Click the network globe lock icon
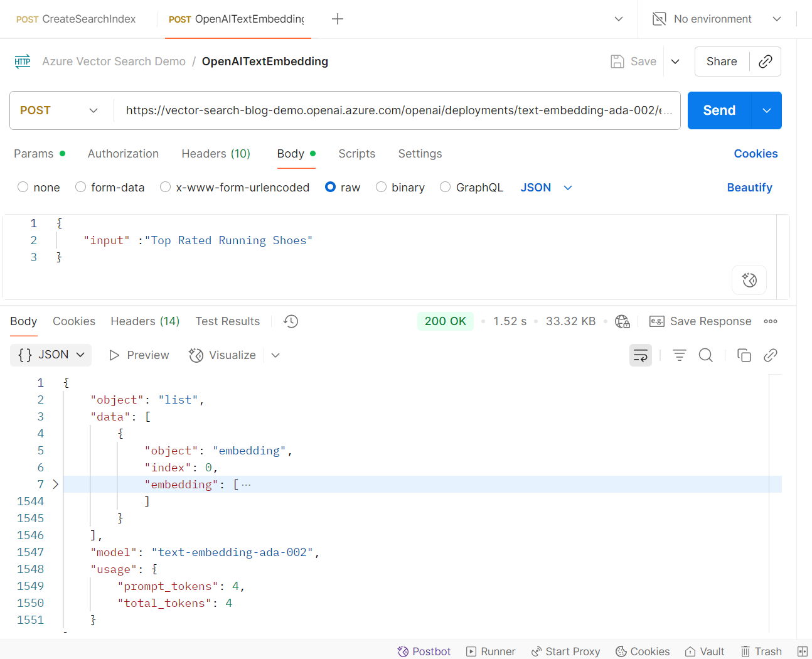The width and height of the screenshot is (812, 659). coord(622,321)
